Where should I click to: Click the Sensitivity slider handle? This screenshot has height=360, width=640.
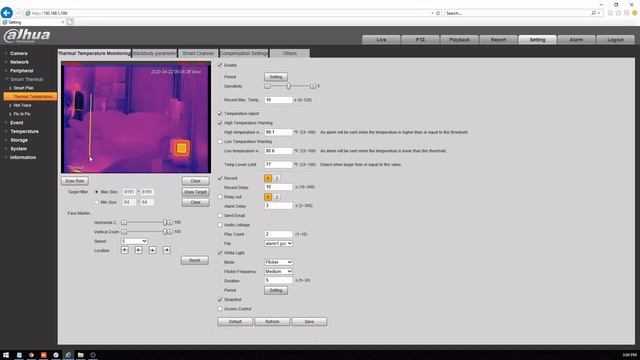289,86
